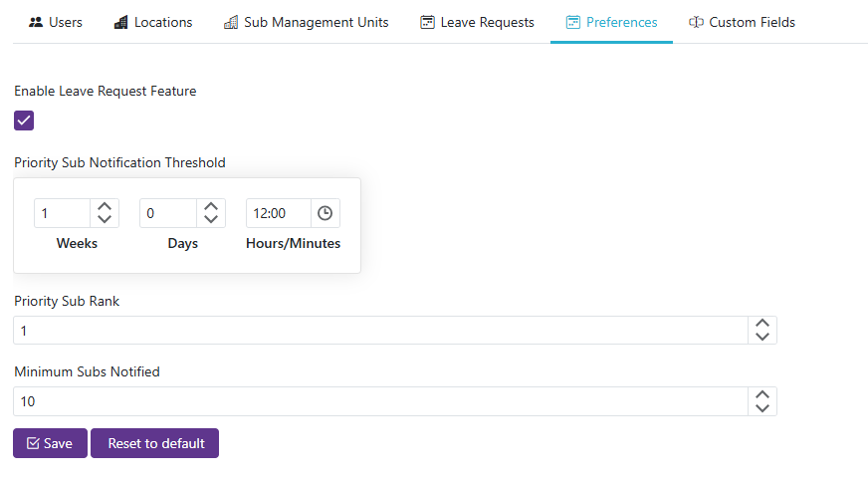The image size is (868, 483).
Task: Click the clock icon in Hours/Minutes field
Action: [325, 213]
